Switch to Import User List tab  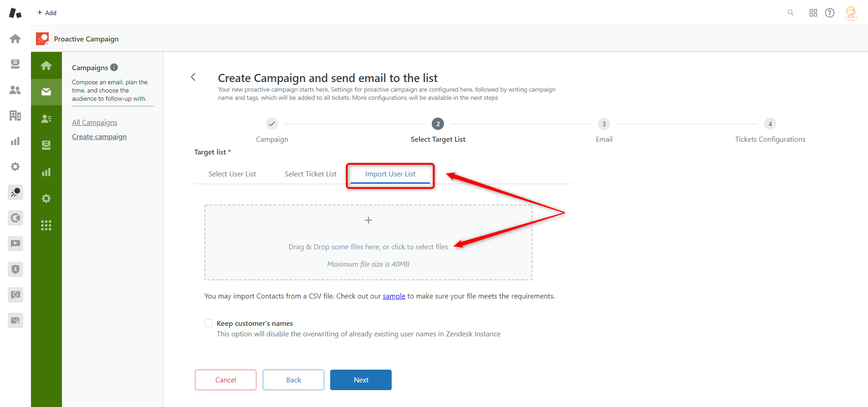click(x=390, y=174)
